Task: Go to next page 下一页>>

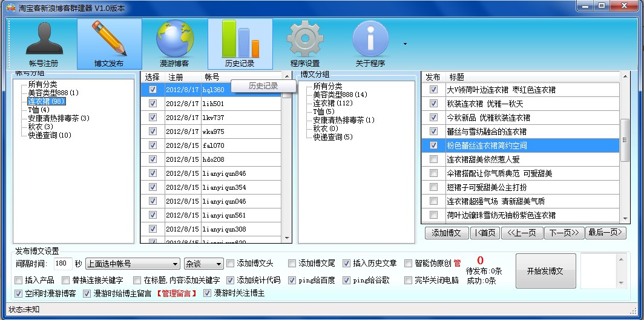Action: [564, 233]
